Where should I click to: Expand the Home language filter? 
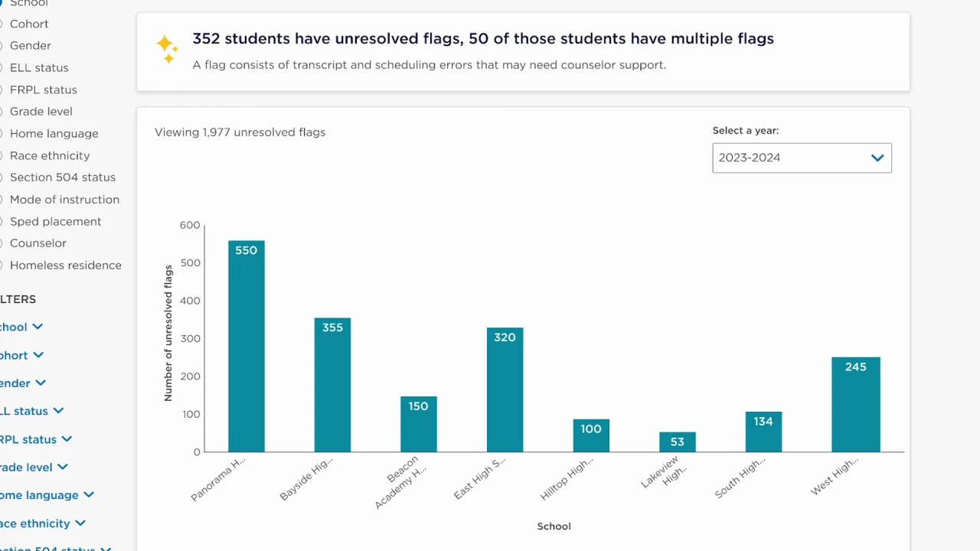(89, 495)
